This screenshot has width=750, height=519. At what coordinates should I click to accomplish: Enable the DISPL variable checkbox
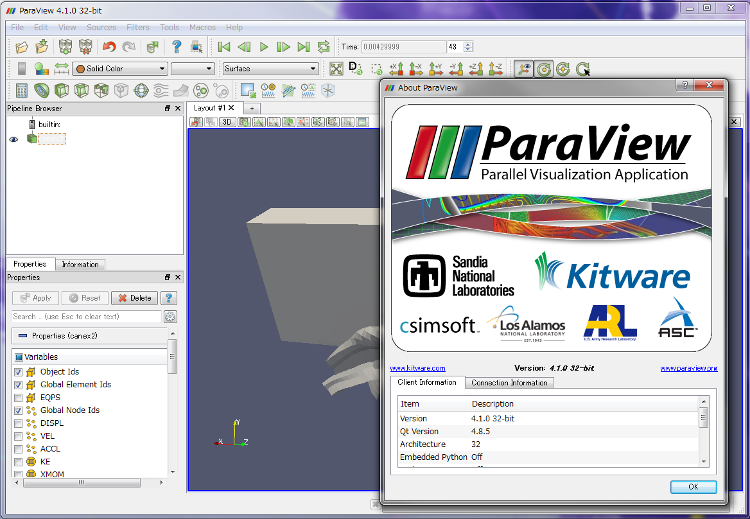point(18,423)
